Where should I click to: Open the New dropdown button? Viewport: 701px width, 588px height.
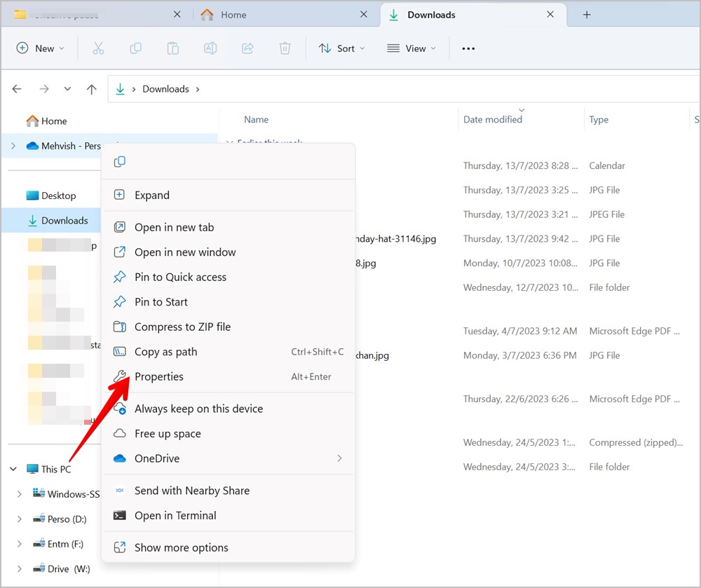click(x=40, y=48)
